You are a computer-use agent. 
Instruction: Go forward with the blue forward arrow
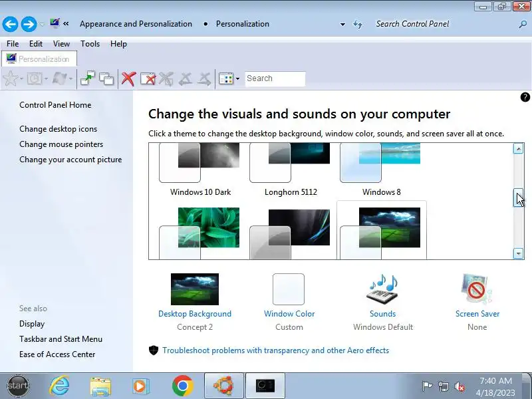click(x=29, y=24)
